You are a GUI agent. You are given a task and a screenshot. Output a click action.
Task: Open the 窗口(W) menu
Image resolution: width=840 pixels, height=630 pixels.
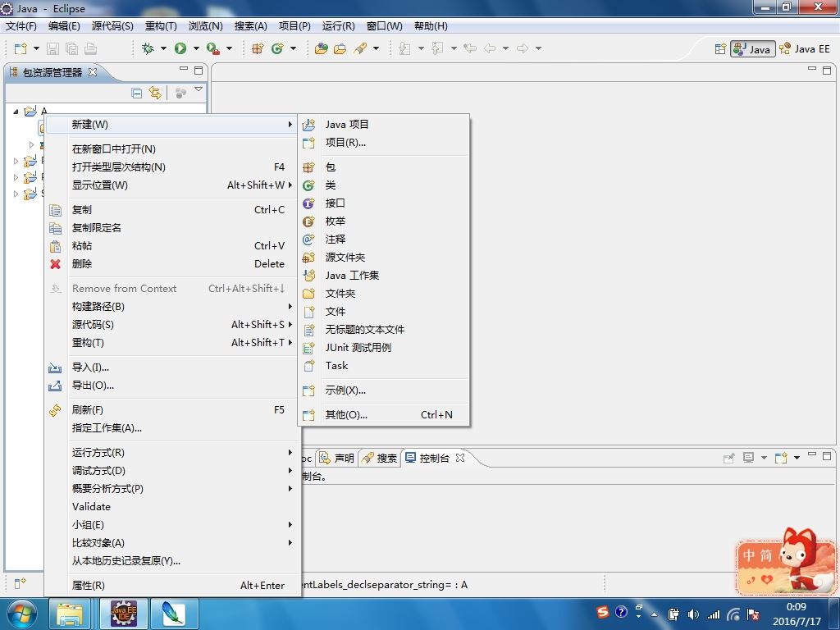tap(385, 25)
